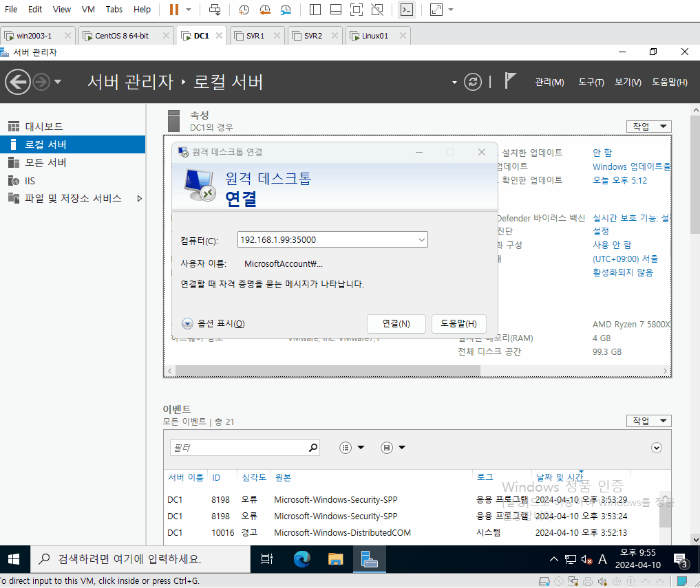Enter full screen mode in VMware toolbar
This screenshot has height=588, width=700.
click(x=357, y=10)
